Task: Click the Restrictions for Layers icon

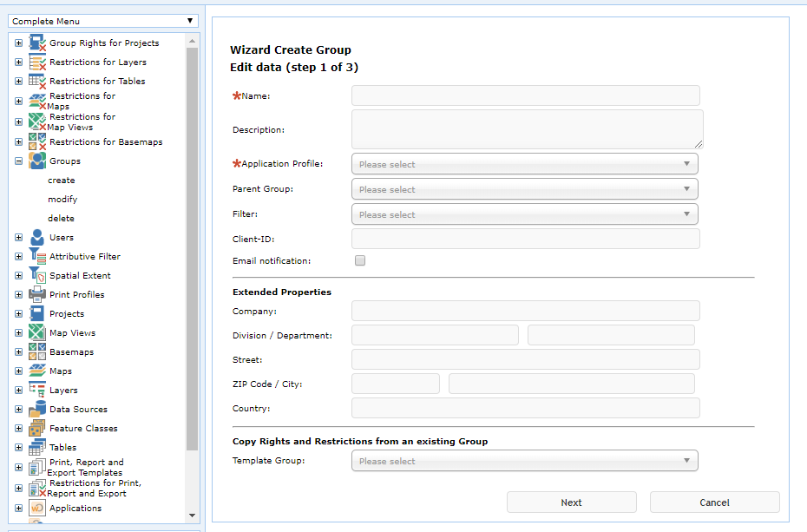Action: (x=36, y=61)
